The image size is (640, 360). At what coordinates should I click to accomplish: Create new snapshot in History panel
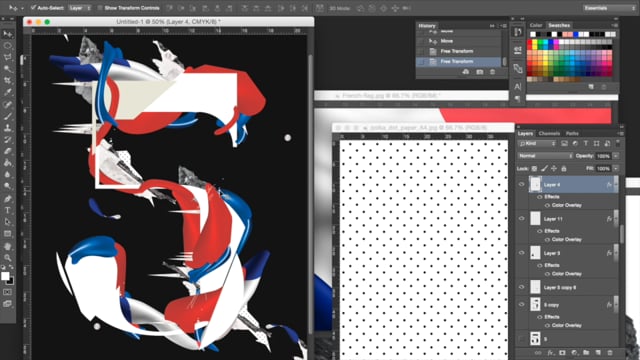480,72
